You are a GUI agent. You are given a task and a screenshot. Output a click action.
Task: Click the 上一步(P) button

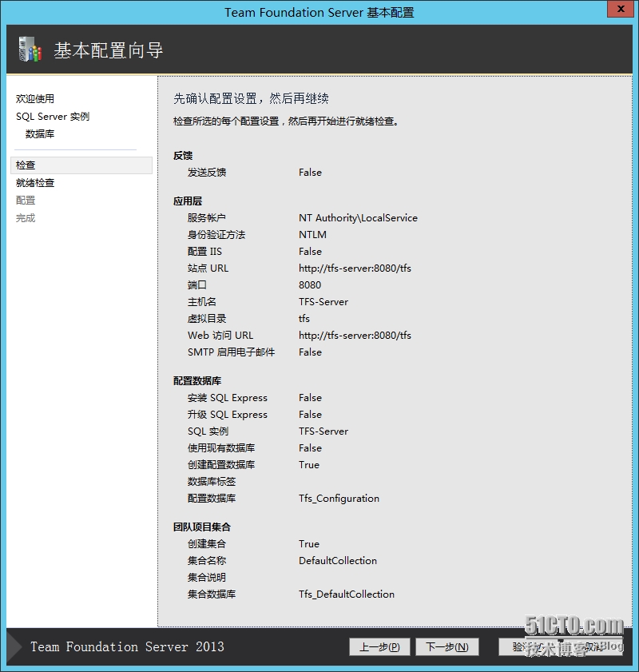(x=379, y=646)
